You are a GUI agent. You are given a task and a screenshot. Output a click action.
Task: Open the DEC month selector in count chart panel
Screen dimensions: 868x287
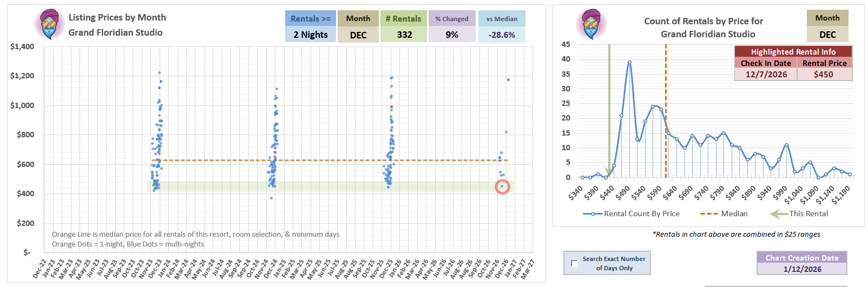(x=827, y=34)
